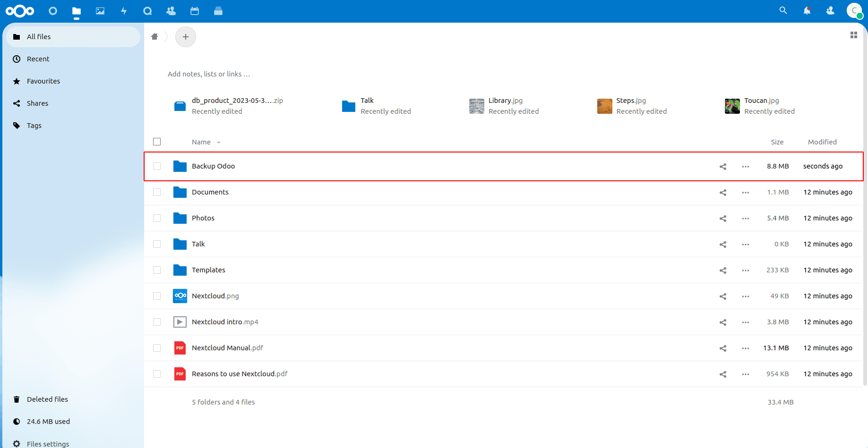Viewport: 868px width, 448px height.
Task: Select the Nextcloud Manual.pdf checkbox
Action: tap(157, 348)
